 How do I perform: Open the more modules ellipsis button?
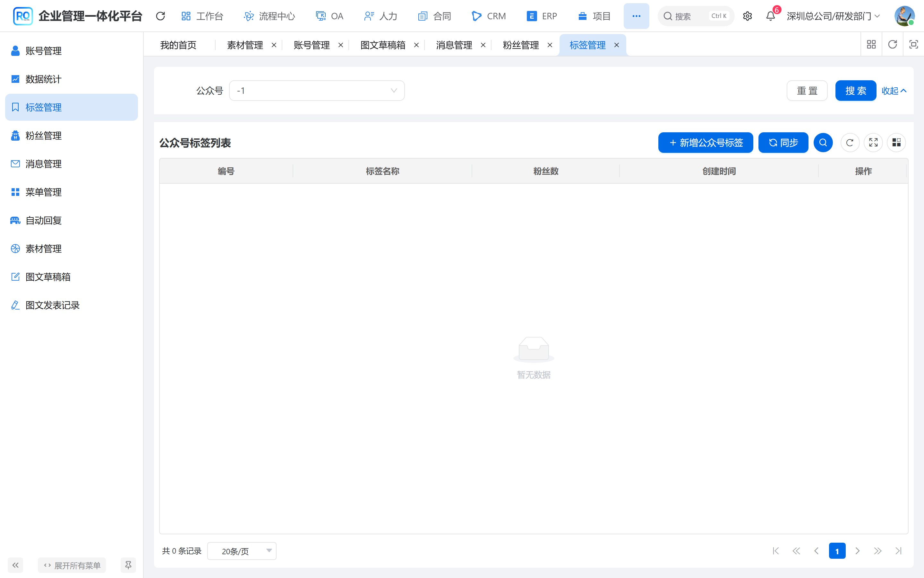pyautogui.click(x=636, y=16)
